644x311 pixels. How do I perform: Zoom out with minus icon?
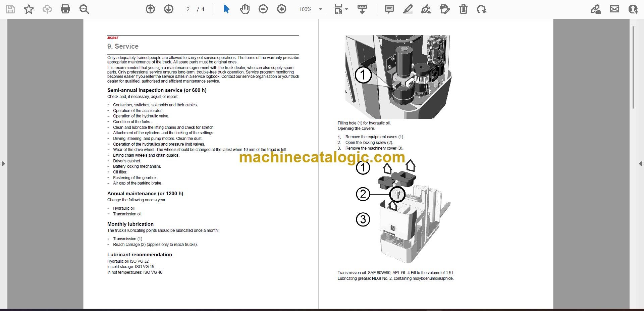(263, 9)
